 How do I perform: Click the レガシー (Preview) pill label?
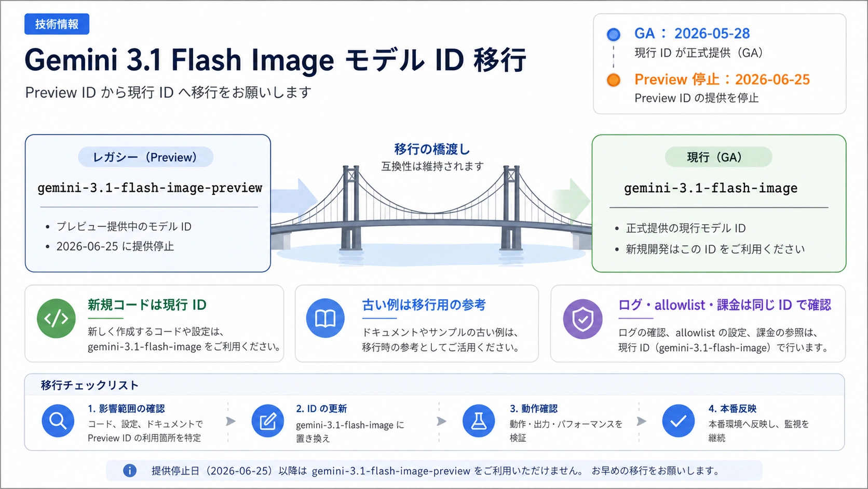point(145,157)
